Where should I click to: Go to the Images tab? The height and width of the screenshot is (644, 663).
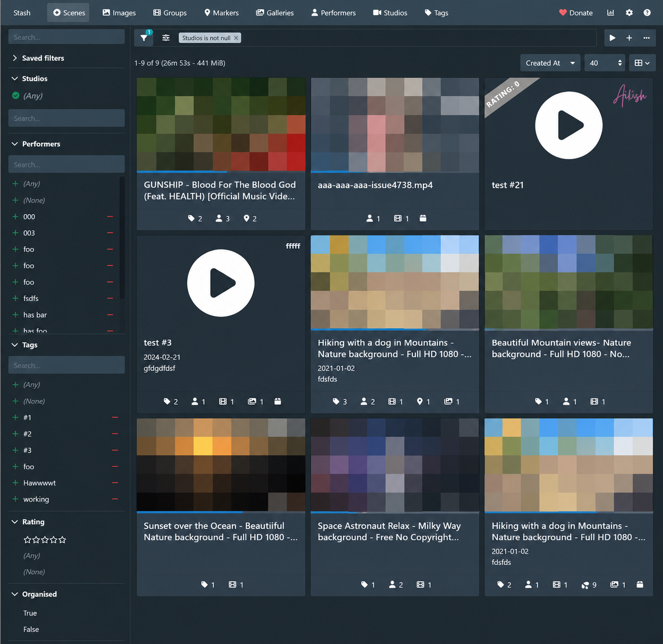point(119,13)
